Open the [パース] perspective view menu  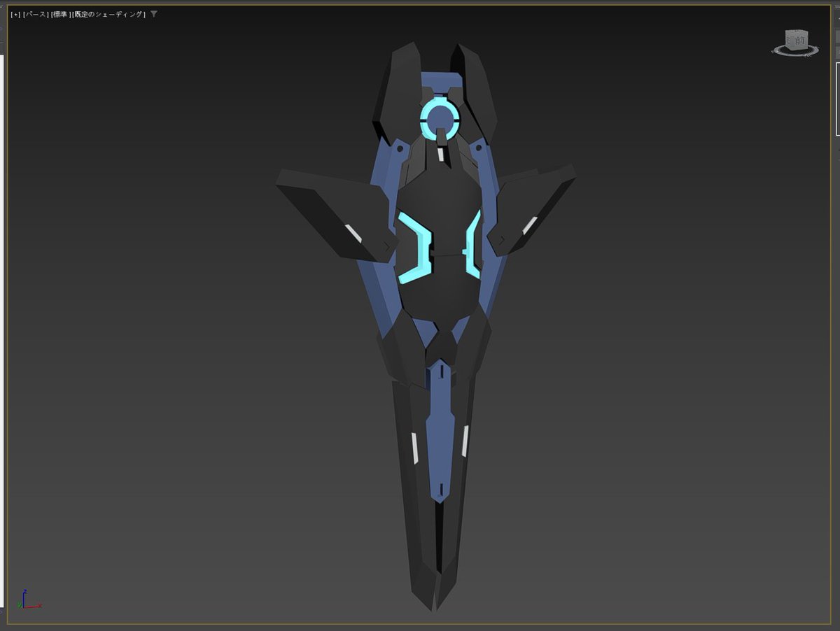point(35,15)
